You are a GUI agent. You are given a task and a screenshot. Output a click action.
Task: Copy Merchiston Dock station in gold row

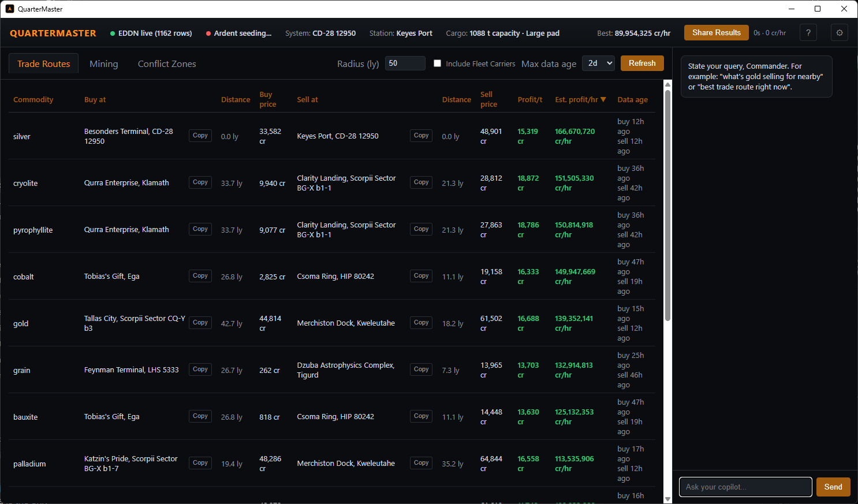coord(421,323)
